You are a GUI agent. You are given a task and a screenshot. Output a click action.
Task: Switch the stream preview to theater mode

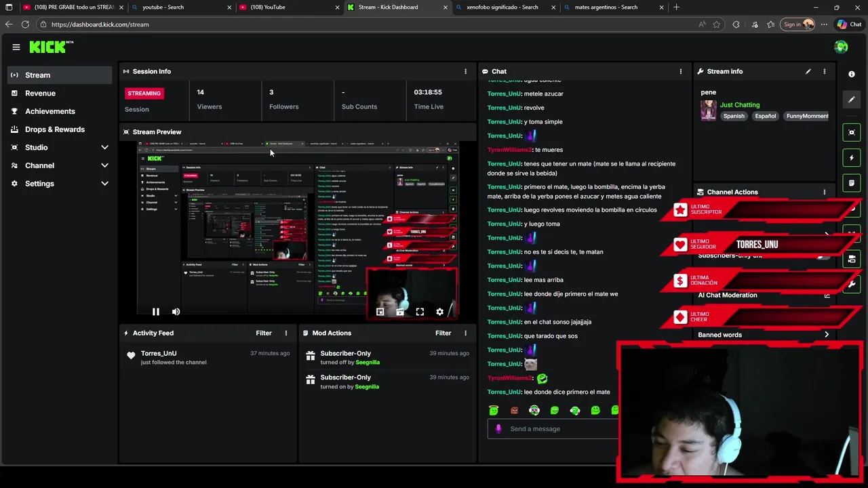click(x=400, y=312)
